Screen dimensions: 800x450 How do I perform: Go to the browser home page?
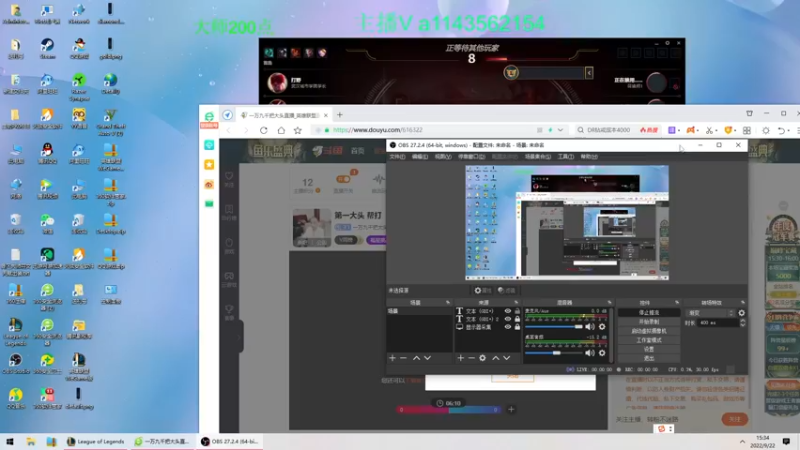click(x=281, y=130)
